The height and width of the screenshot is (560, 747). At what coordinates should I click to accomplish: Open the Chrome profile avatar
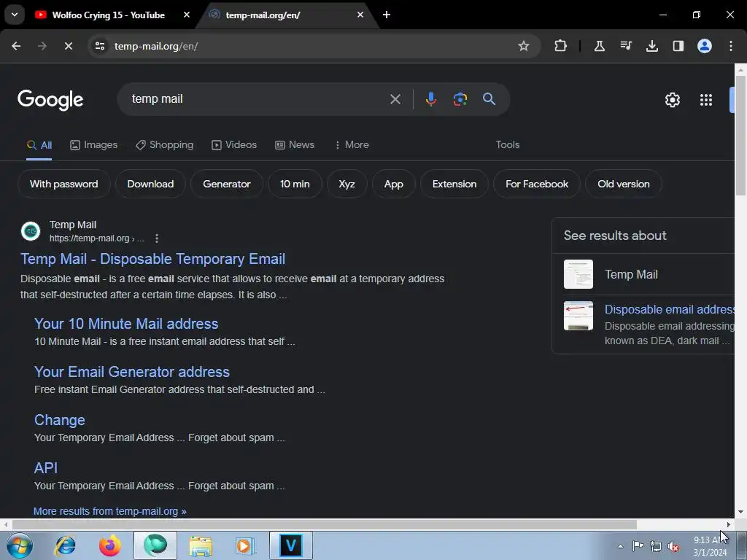tap(705, 46)
